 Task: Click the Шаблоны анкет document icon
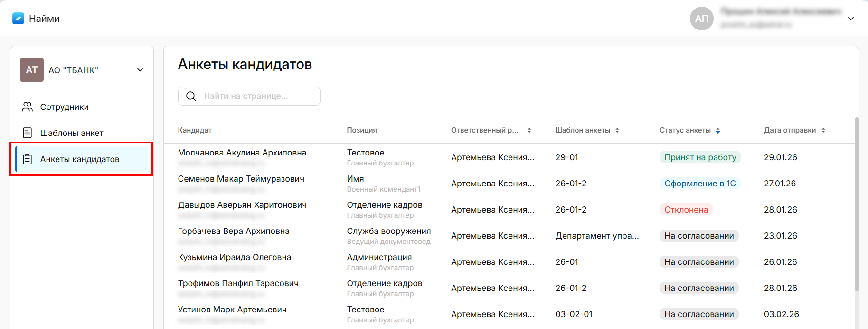point(28,133)
